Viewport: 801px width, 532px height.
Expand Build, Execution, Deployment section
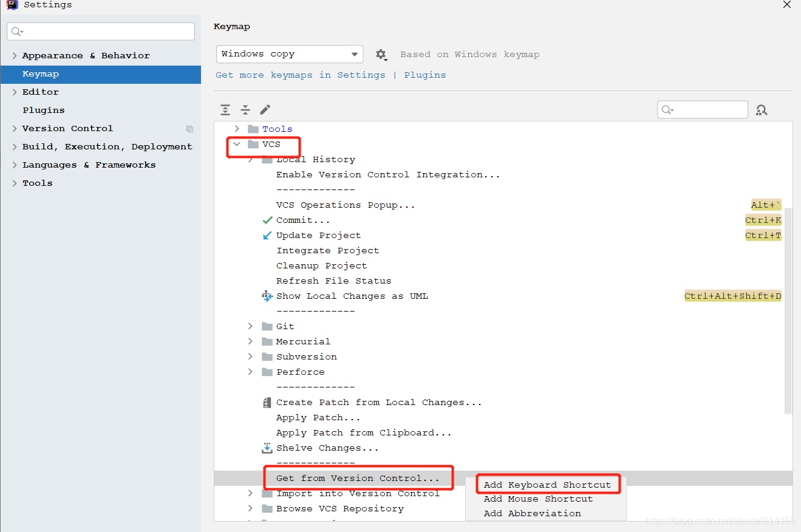point(15,146)
